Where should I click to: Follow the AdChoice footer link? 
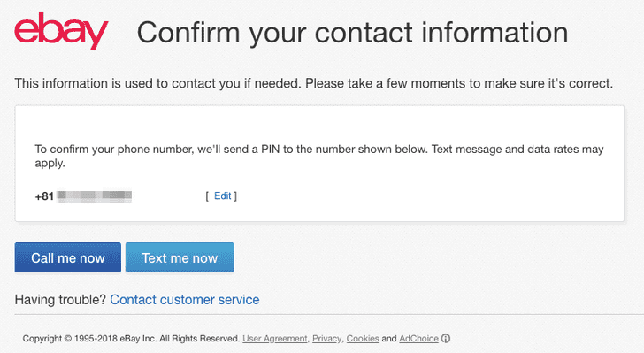click(419, 339)
